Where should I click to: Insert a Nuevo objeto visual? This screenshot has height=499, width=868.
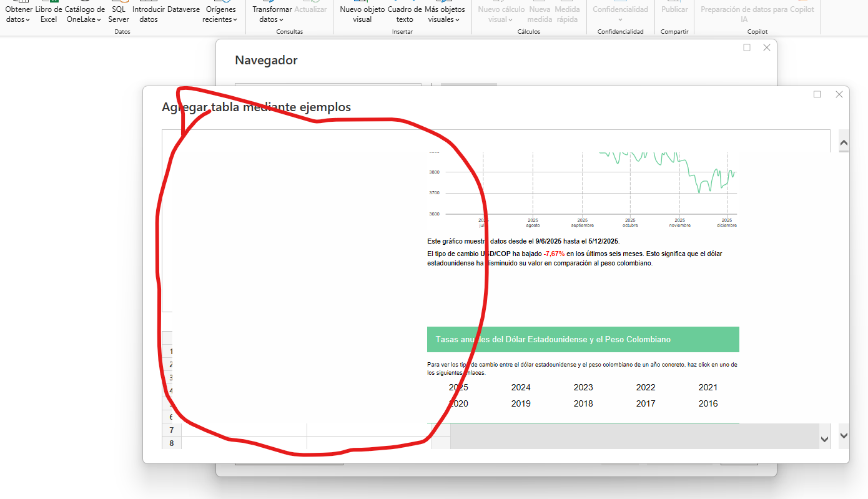(362, 14)
